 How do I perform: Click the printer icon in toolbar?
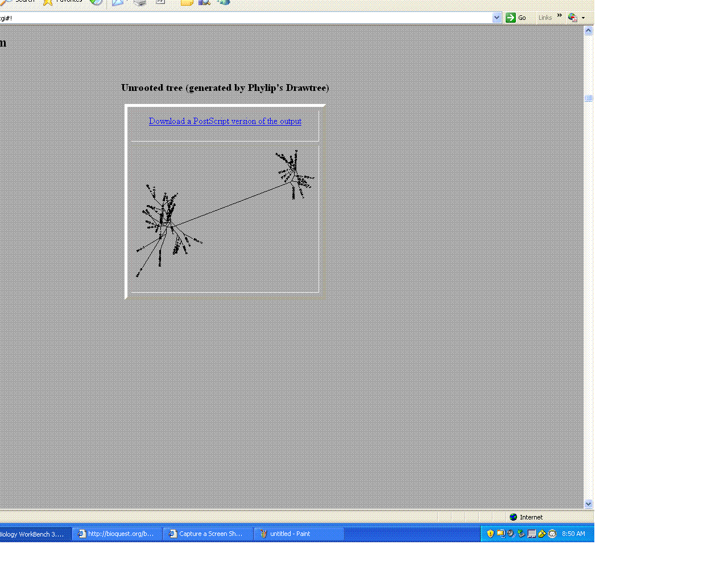click(x=139, y=2)
